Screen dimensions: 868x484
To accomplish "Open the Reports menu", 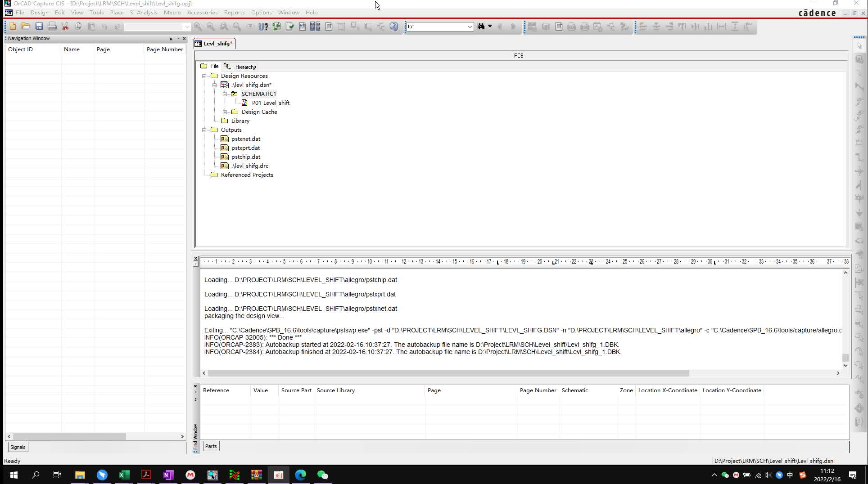I will click(x=234, y=13).
